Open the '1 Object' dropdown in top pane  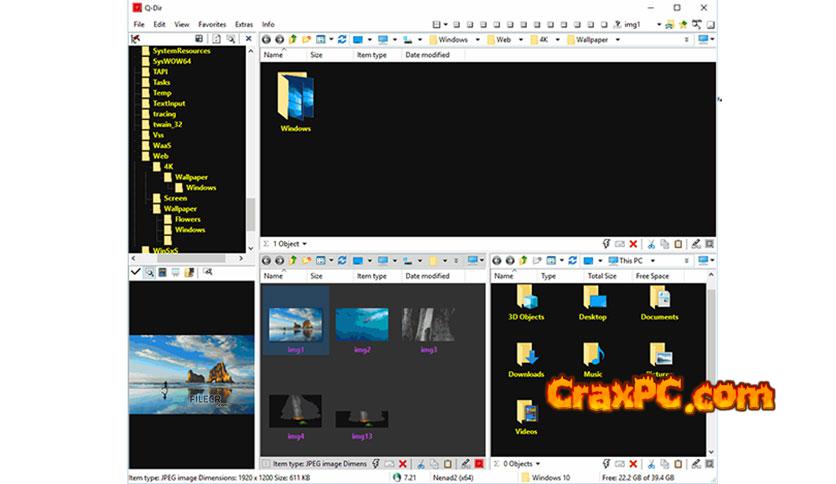[x=289, y=243]
